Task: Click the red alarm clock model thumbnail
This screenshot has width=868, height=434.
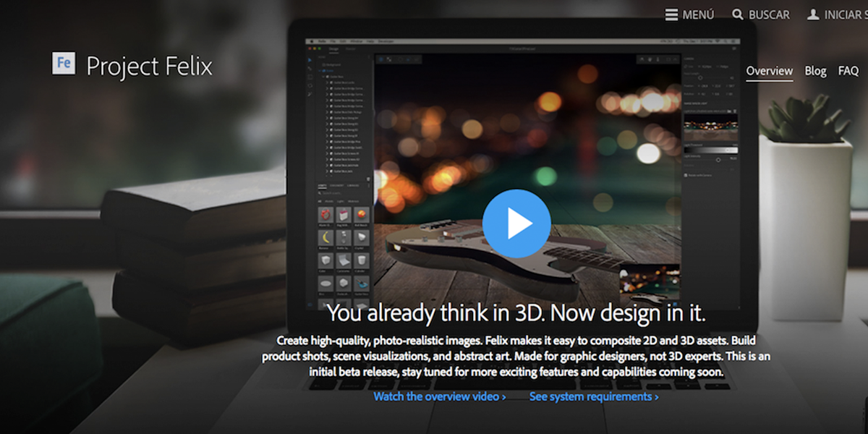Action: tap(325, 215)
